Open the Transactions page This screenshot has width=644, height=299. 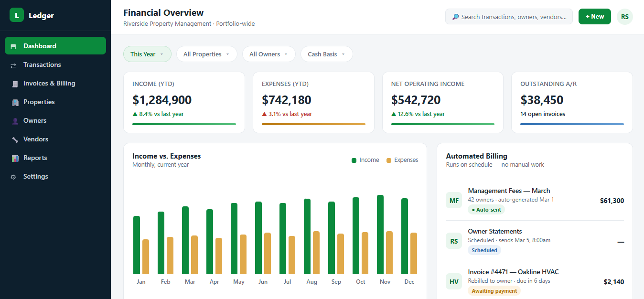point(55,64)
